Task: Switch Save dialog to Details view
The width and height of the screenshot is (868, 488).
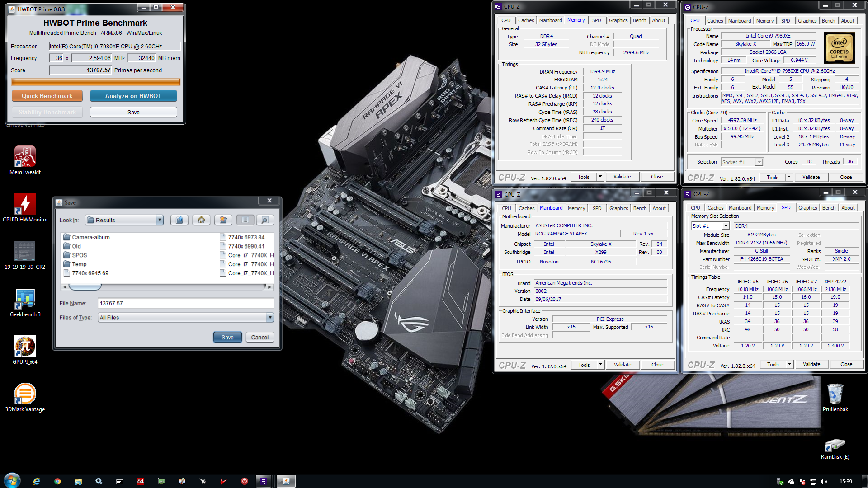Action: click(x=265, y=220)
